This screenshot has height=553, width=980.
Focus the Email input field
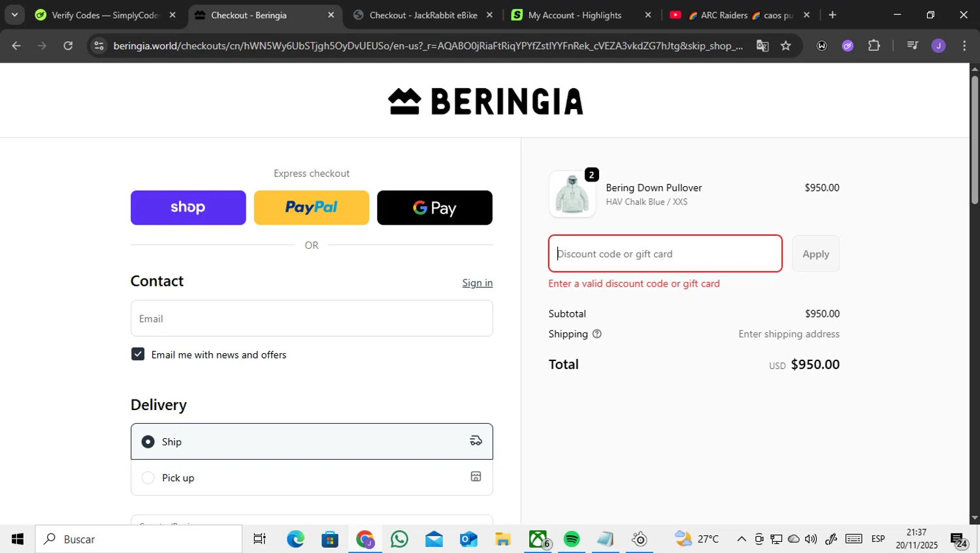point(312,319)
